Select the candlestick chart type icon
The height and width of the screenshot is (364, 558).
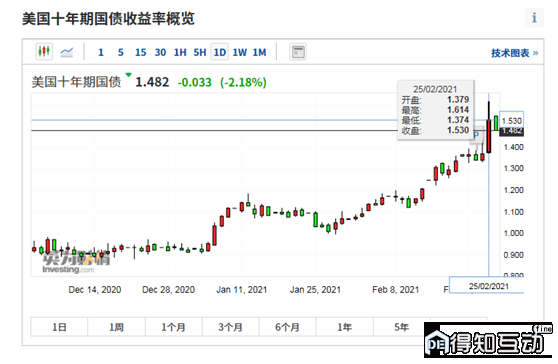(44, 52)
